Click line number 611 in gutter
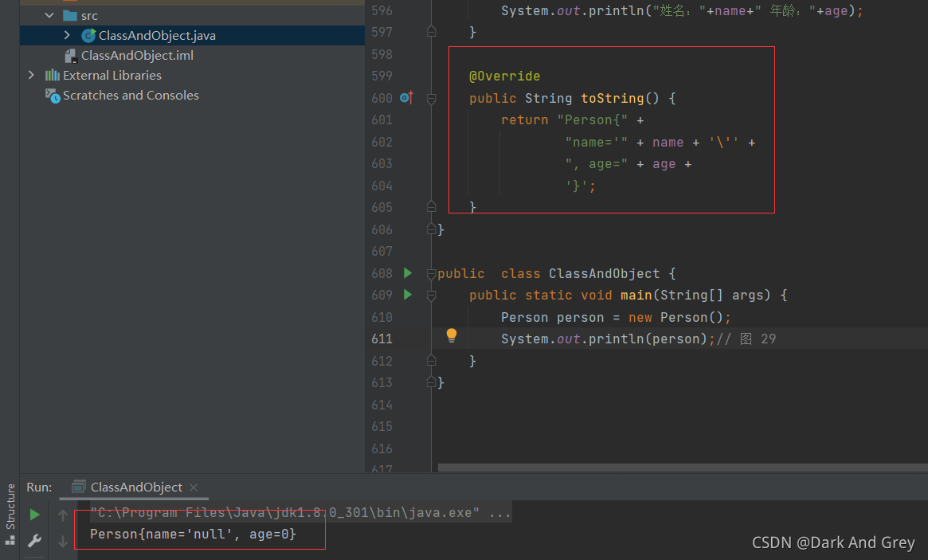Image resolution: width=928 pixels, height=560 pixels. (x=382, y=339)
